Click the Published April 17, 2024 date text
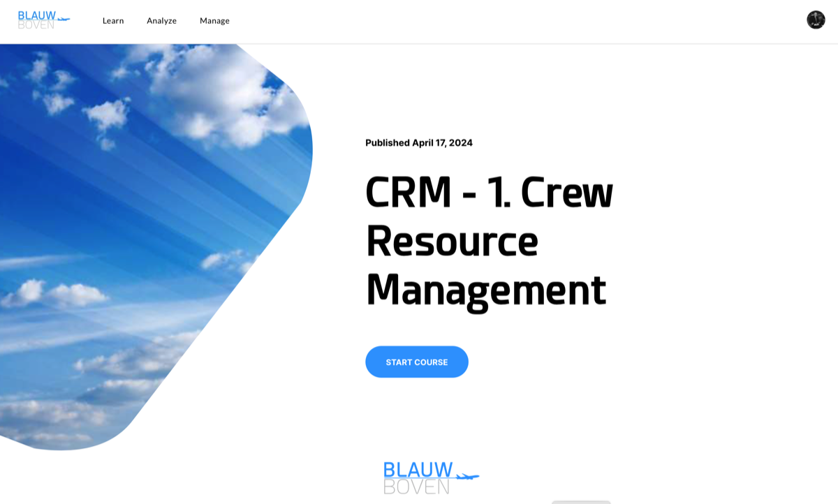The width and height of the screenshot is (838, 504). (419, 143)
